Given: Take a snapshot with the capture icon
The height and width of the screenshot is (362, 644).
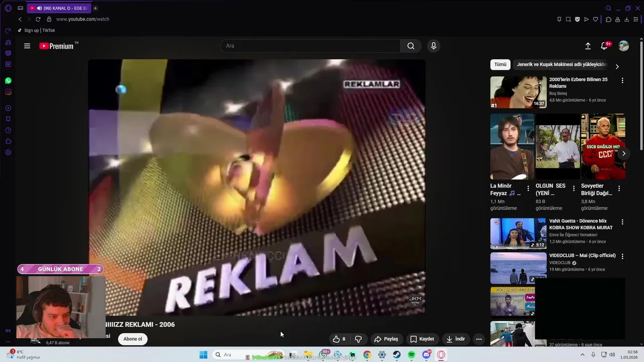Looking at the screenshot, I should [569, 19].
